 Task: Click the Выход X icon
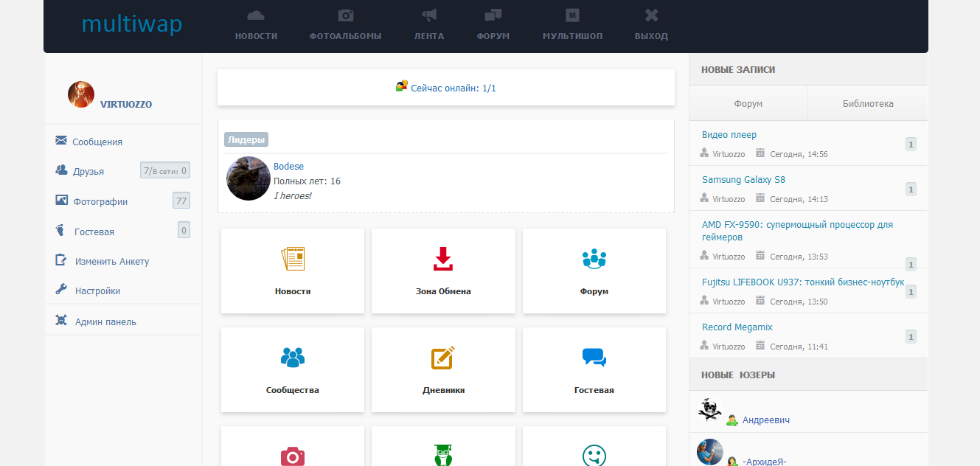pyautogui.click(x=651, y=15)
